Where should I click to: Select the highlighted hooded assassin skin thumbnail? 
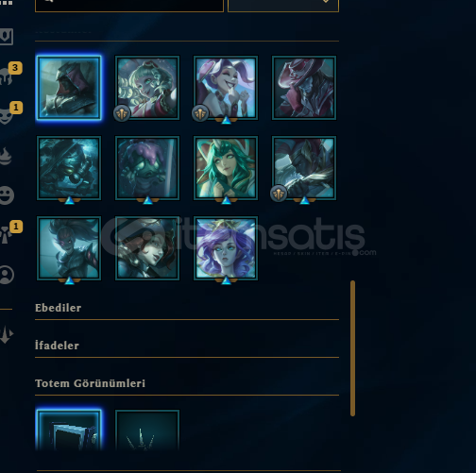[x=69, y=88]
